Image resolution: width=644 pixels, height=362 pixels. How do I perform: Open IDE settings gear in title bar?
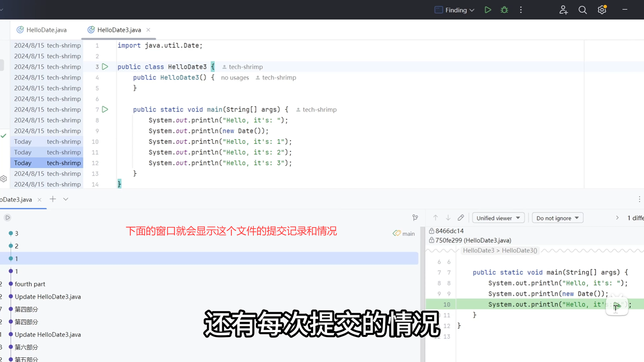[602, 10]
